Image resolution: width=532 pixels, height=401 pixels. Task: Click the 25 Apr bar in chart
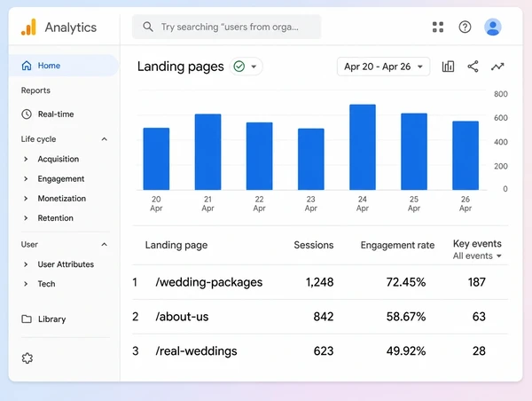click(x=414, y=152)
